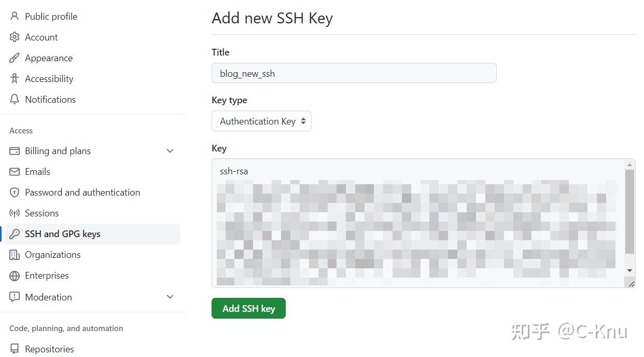The image size is (644, 357).
Task: Expand the Billing and plans section
Action: click(170, 150)
